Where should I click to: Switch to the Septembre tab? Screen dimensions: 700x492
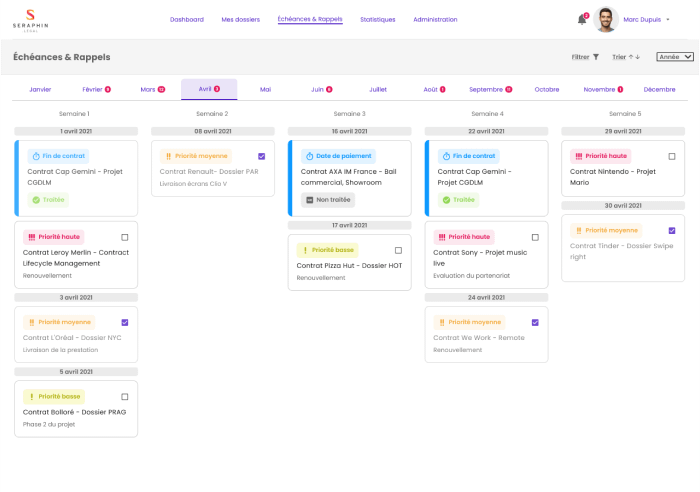[x=490, y=89]
